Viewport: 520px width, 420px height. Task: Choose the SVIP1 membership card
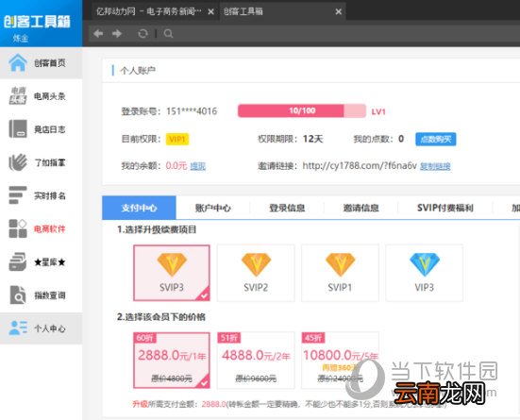tap(340, 273)
